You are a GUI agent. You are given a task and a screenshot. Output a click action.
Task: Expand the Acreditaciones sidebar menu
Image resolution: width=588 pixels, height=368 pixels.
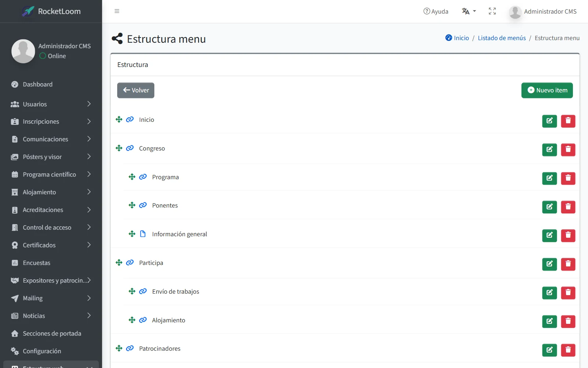(51, 210)
